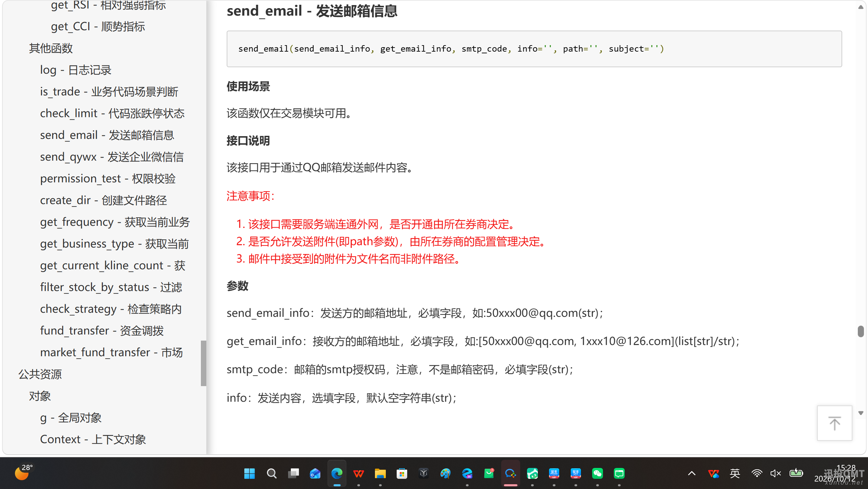Open create_dir - 创建文件路径 entry

(x=103, y=200)
